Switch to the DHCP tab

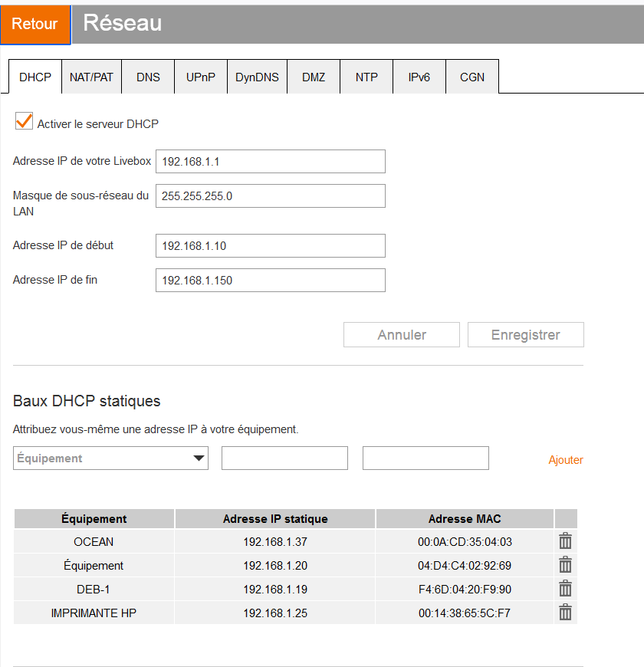point(35,77)
